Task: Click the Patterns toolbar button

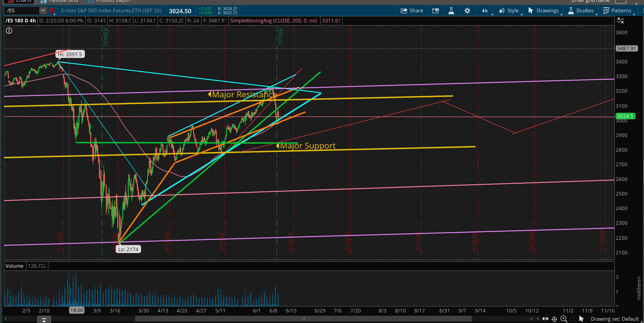Action: 617,11
